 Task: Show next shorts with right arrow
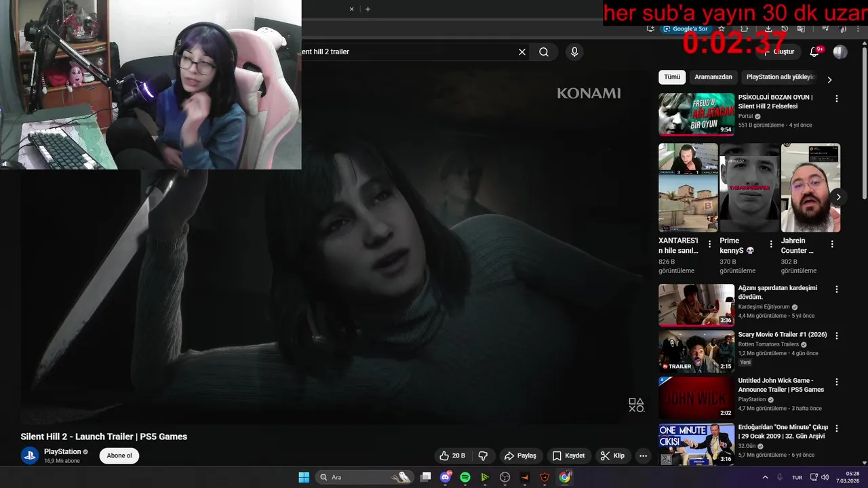(x=838, y=197)
